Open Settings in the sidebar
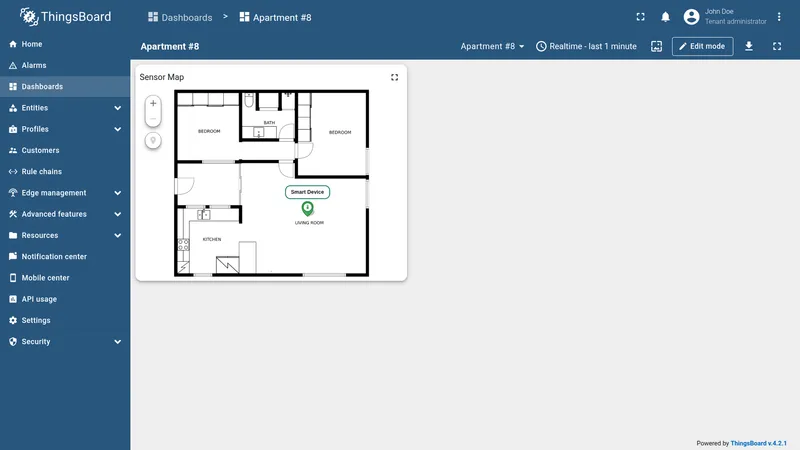Image resolution: width=800 pixels, height=450 pixels. click(x=65, y=320)
